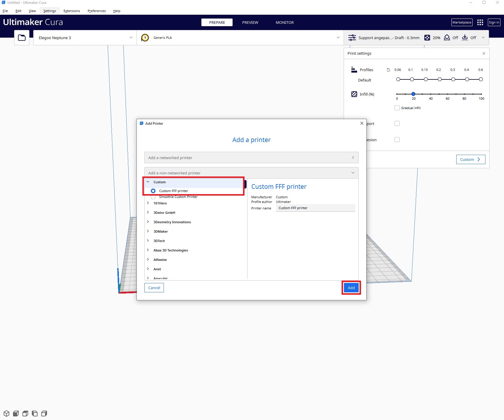Open the Preferences menu

(97, 11)
